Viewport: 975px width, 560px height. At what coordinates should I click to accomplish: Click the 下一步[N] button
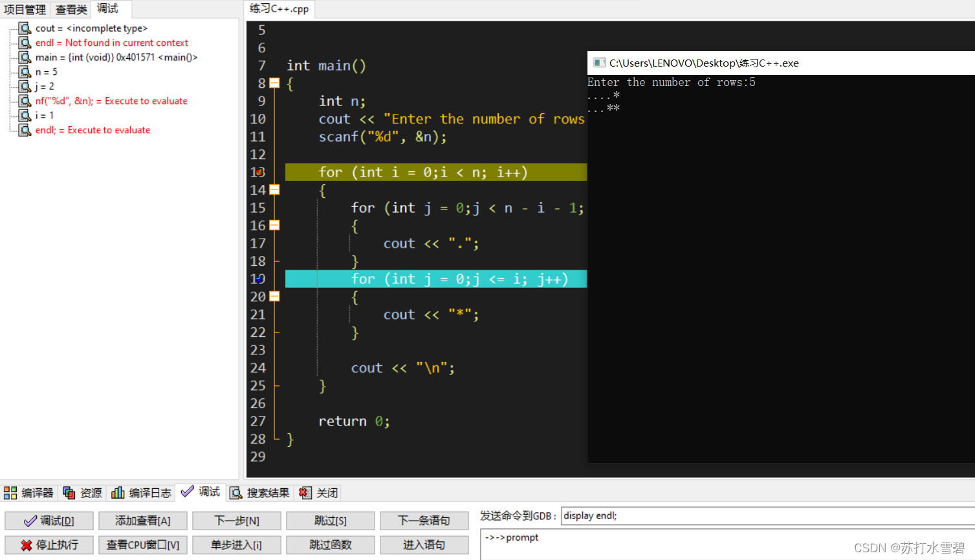[x=237, y=521]
